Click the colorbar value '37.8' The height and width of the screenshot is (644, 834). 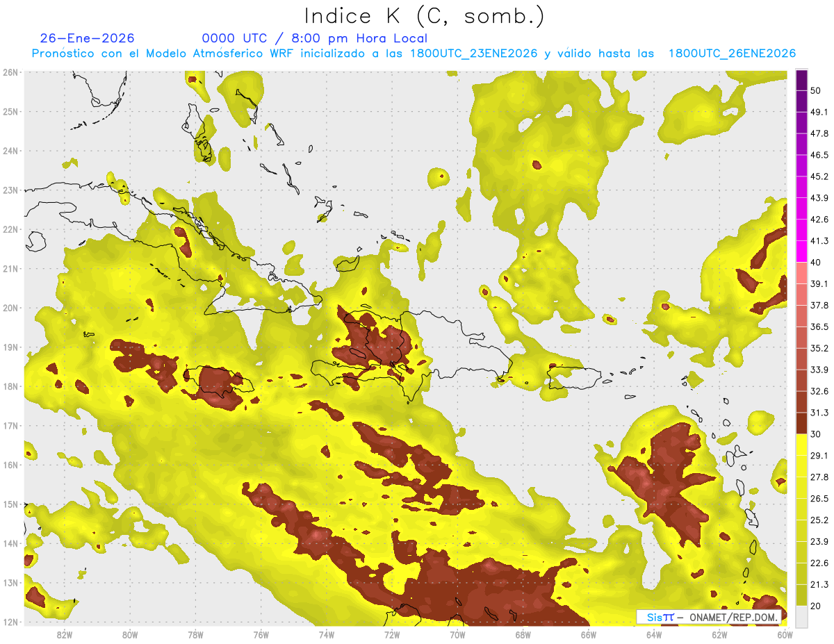click(819, 305)
